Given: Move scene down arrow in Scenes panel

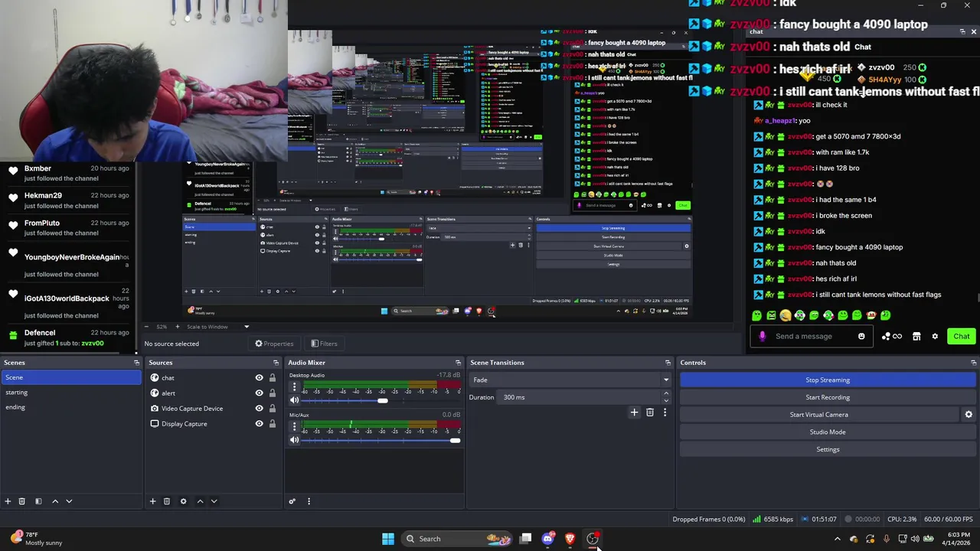Looking at the screenshot, I should 69,501.
